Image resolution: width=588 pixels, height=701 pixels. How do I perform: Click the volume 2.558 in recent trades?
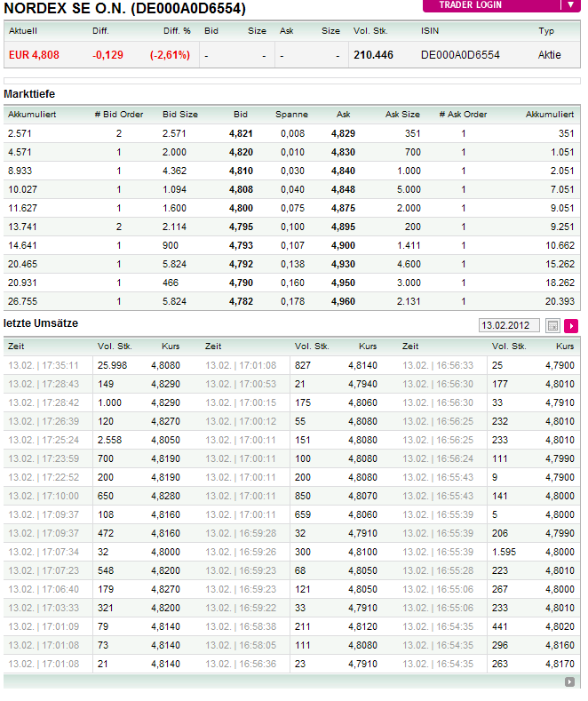pos(109,441)
